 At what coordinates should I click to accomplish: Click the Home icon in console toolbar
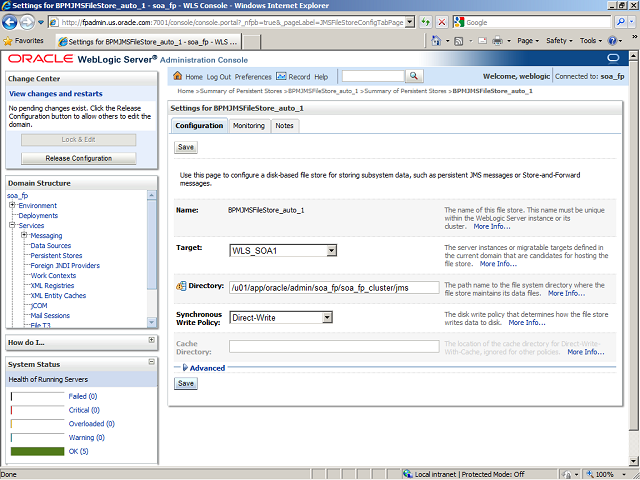177,77
